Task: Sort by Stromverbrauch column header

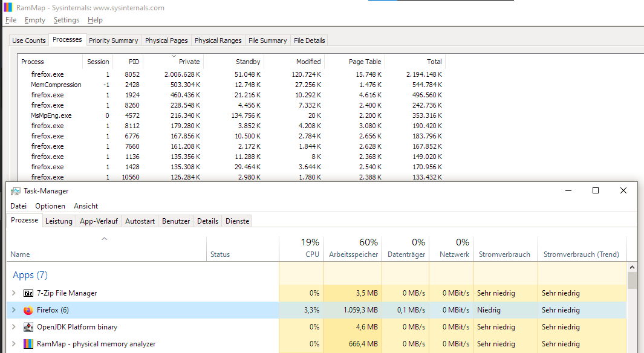Action: tap(506, 249)
